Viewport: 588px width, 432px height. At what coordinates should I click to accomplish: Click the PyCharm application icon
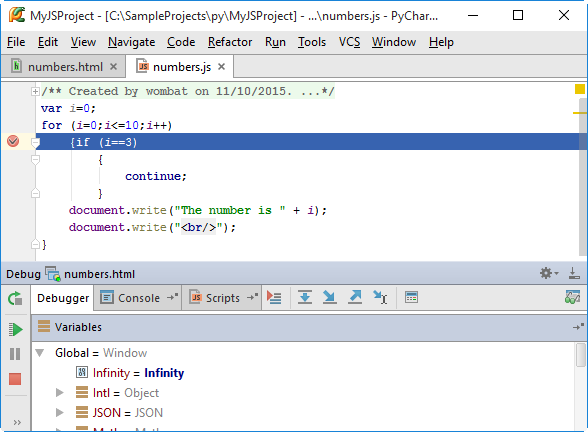(x=17, y=15)
